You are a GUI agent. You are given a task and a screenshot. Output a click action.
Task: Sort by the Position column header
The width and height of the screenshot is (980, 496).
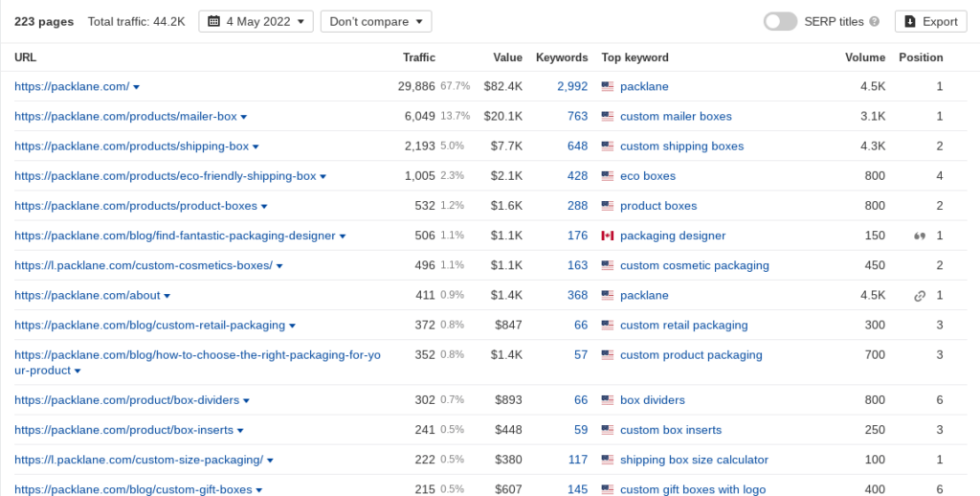click(x=921, y=57)
